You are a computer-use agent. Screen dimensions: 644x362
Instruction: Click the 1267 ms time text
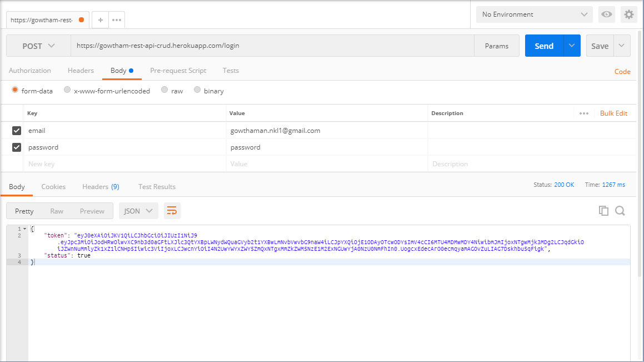(613, 185)
